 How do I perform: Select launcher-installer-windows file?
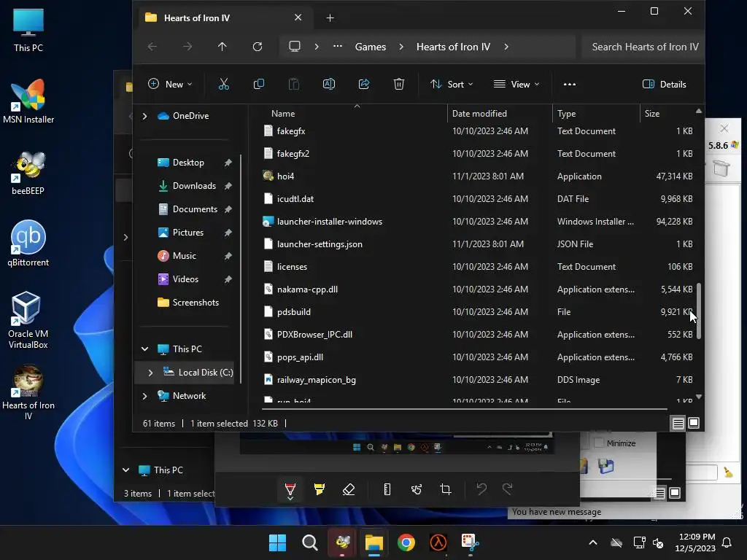pos(329,222)
